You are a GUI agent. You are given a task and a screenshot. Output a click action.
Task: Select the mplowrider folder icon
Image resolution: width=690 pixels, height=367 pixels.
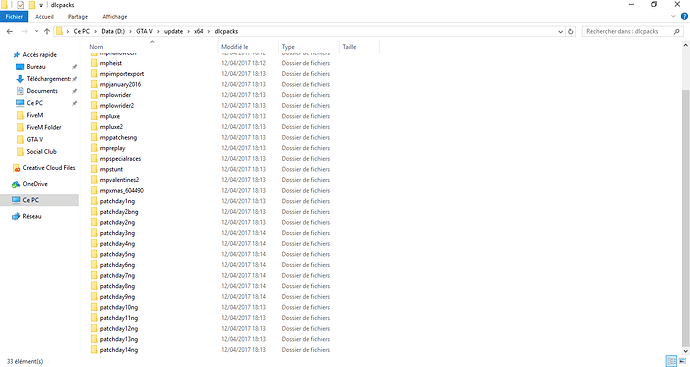point(94,95)
